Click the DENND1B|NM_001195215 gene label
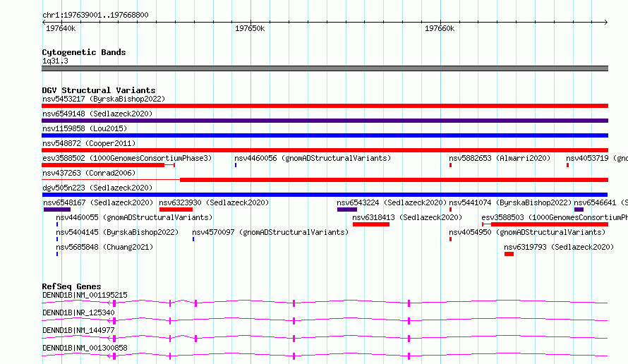 pyautogui.click(x=85, y=295)
